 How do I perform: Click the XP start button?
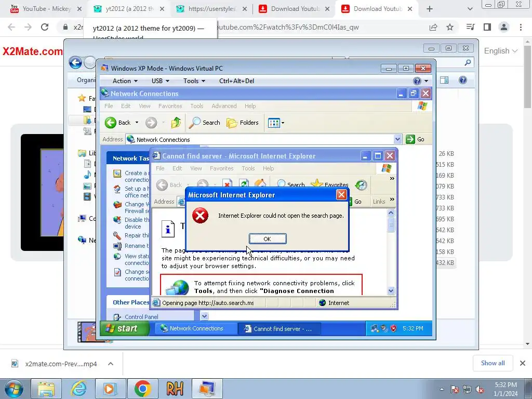pos(124,328)
